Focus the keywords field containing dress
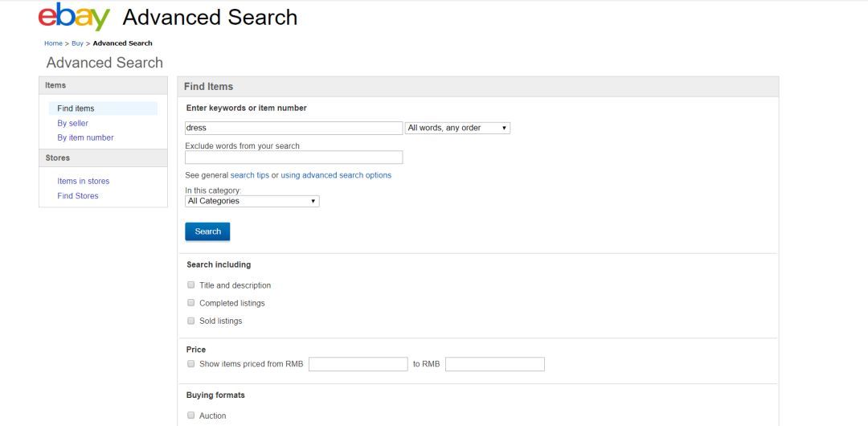 tap(293, 128)
